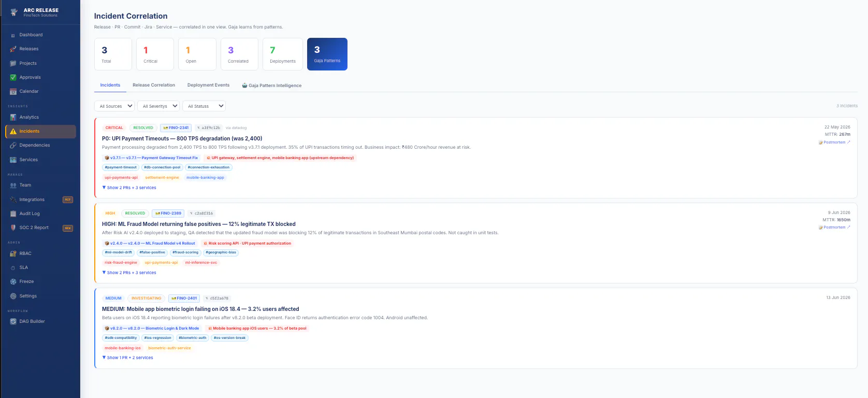Screen dimensions: 868x398
Task: Click the Services icon in sidebar
Action: pos(13,160)
